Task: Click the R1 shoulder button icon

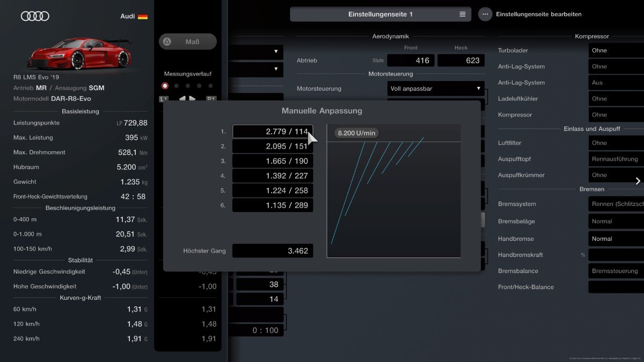Action: 211,99
